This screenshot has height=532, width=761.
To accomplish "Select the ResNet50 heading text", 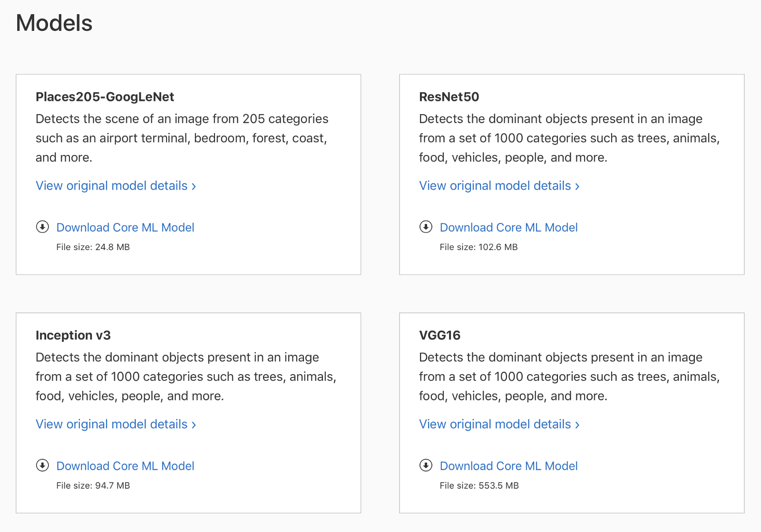I will tap(449, 97).
